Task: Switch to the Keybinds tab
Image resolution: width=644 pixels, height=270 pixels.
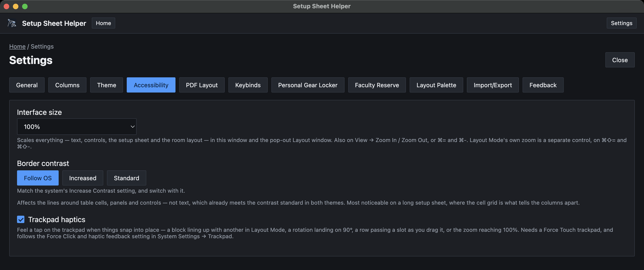Action: point(248,85)
